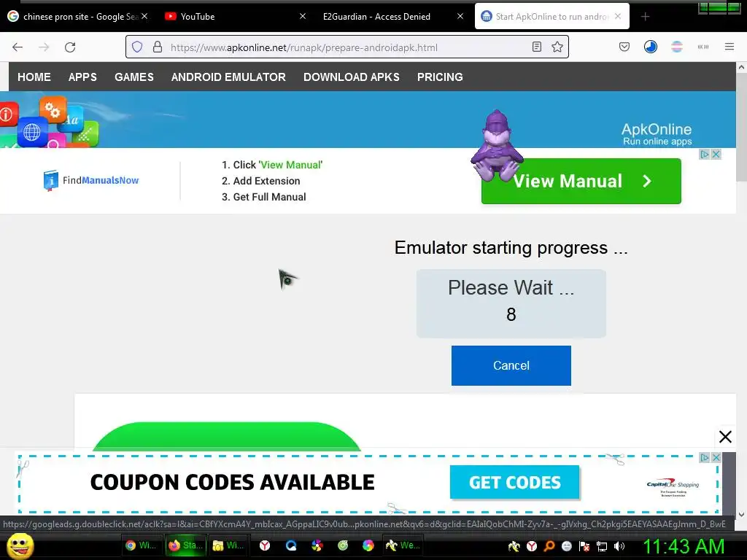
Task: Open the Firefox hamburger menu
Action: pos(729,47)
